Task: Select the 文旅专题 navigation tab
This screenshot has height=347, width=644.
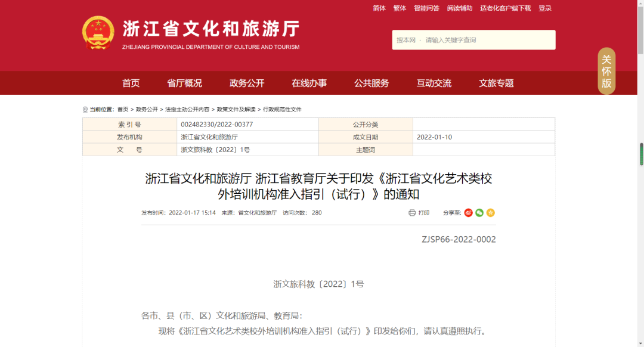Action: pos(496,83)
